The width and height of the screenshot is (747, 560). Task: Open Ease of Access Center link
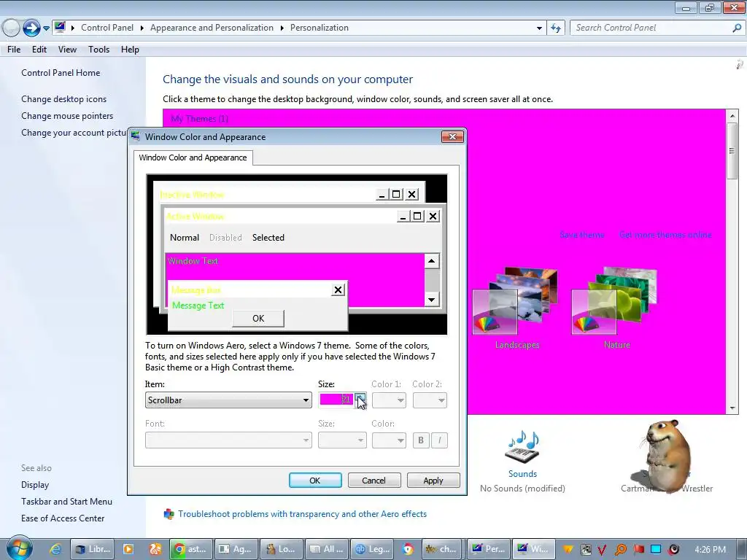tap(63, 518)
